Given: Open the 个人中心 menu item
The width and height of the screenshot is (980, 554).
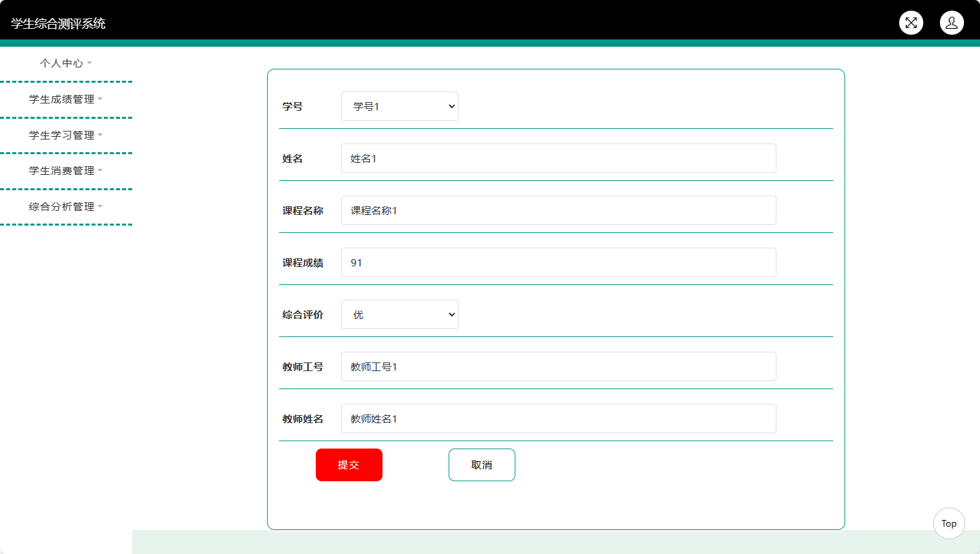Looking at the screenshot, I should [x=66, y=63].
